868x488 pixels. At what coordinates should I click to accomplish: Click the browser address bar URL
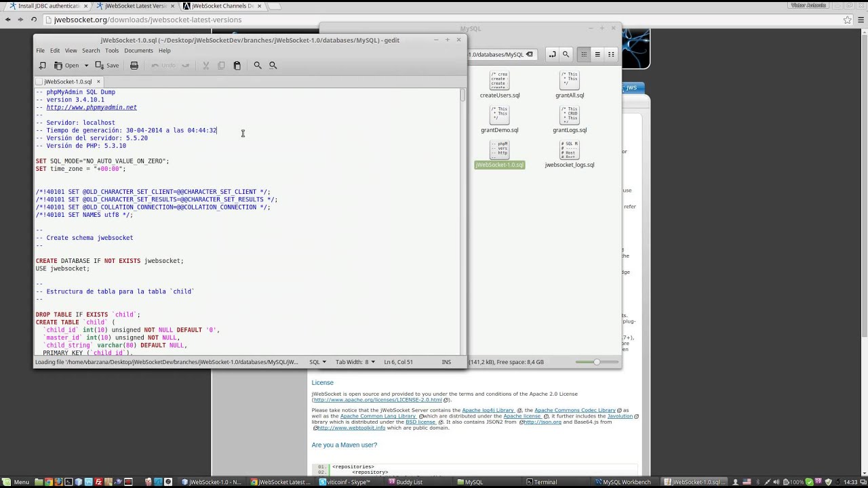click(148, 20)
